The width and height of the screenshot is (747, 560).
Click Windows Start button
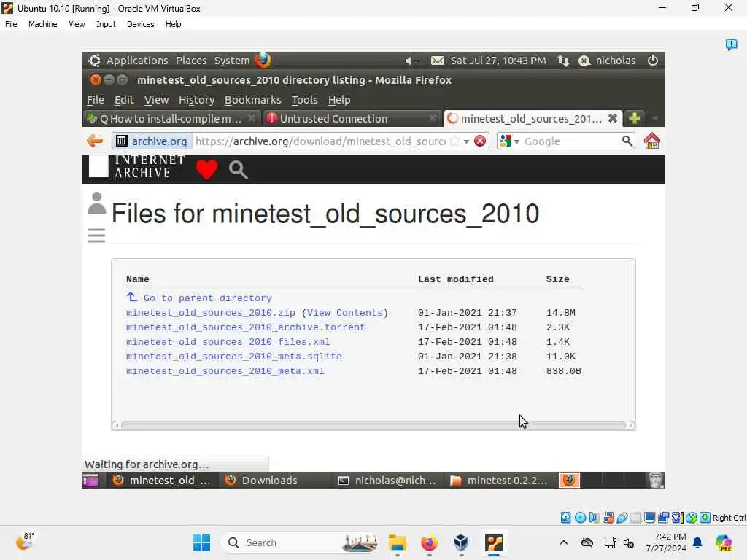(201, 542)
